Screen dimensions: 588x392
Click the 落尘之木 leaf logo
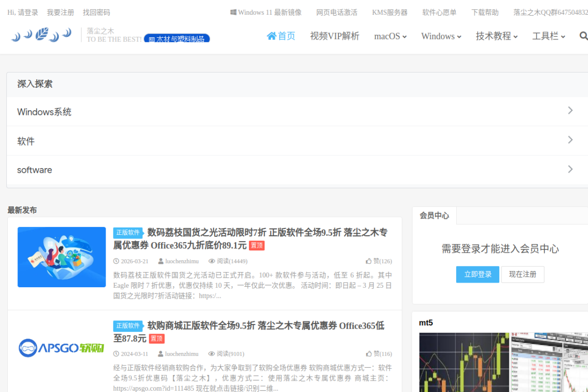(41, 34)
